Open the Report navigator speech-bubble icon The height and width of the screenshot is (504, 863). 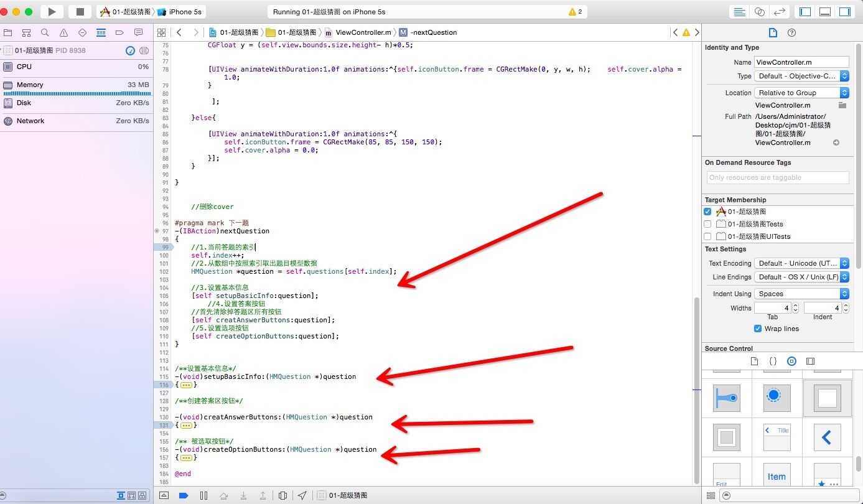tap(138, 32)
